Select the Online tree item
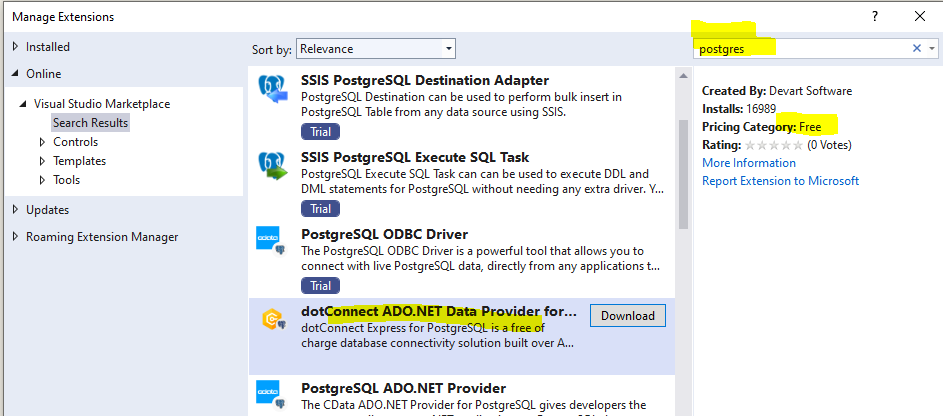Image resolution: width=943 pixels, height=416 pixels. coord(44,74)
